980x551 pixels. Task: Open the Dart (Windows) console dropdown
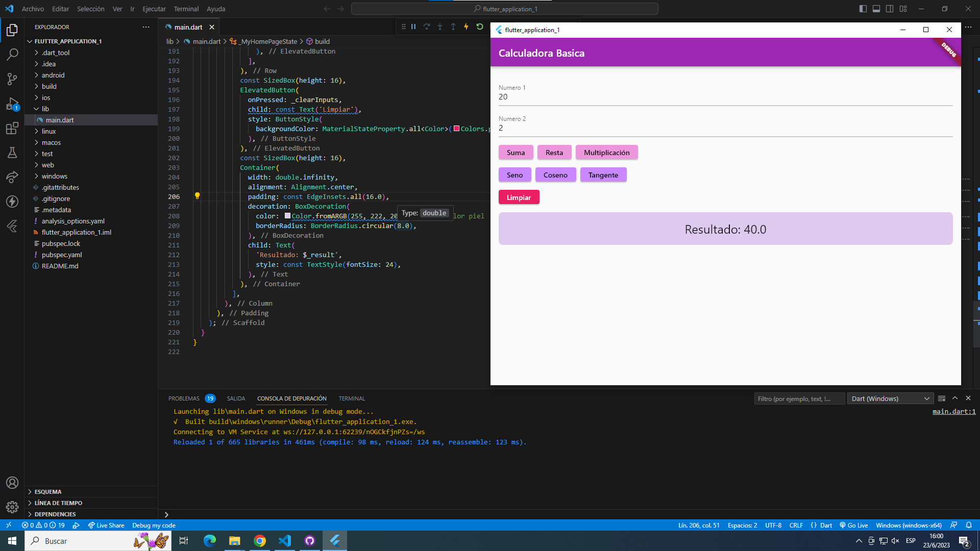pyautogui.click(x=890, y=398)
